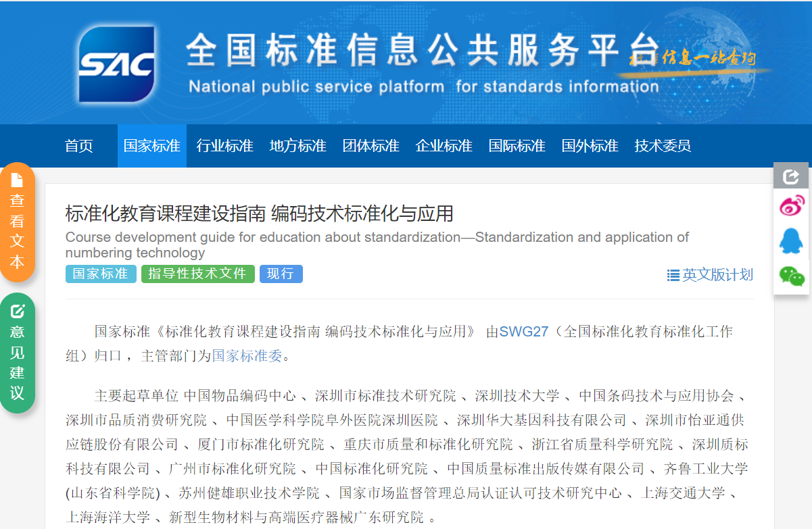The width and height of the screenshot is (812, 529).
Task: Share page via Weibo icon
Action: pyautogui.click(x=791, y=206)
